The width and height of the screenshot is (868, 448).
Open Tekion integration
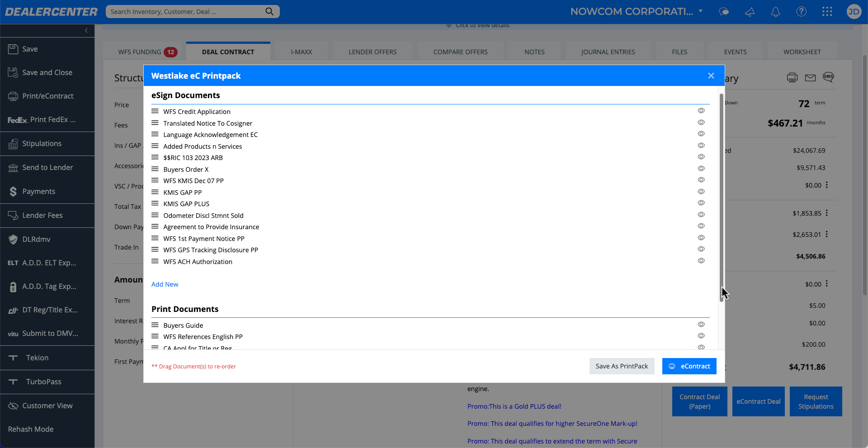(x=47, y=358)
